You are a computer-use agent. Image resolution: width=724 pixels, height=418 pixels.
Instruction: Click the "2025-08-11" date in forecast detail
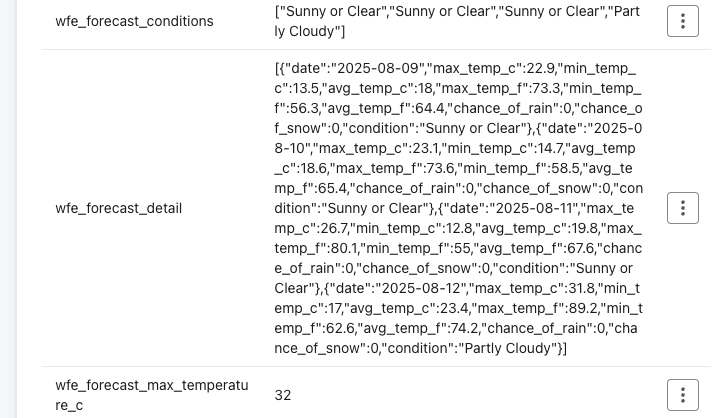pyautogui.click(x=533, y=208)
